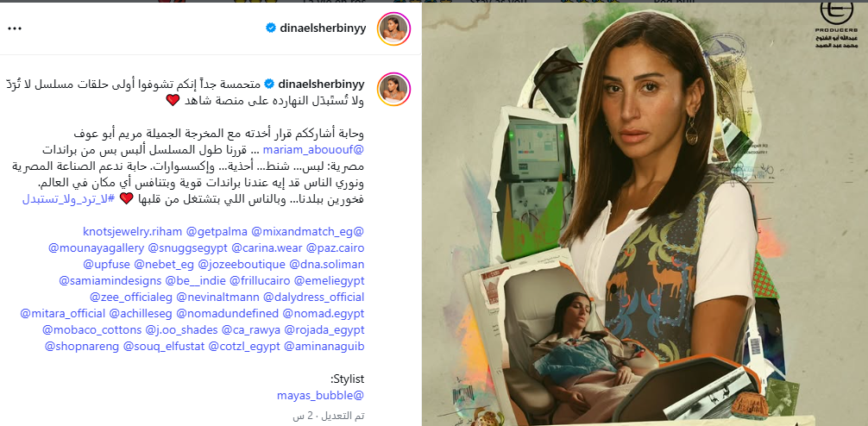Viewport: 868px width, 426px height.
Task: Open the @zee_officialeg mention link
Action: pyautogui.click(x=131, y=298)
